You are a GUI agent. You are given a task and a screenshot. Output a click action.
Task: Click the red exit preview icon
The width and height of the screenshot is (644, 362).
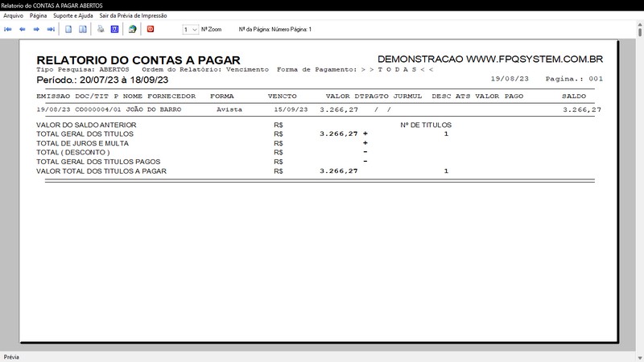[151, 29]
